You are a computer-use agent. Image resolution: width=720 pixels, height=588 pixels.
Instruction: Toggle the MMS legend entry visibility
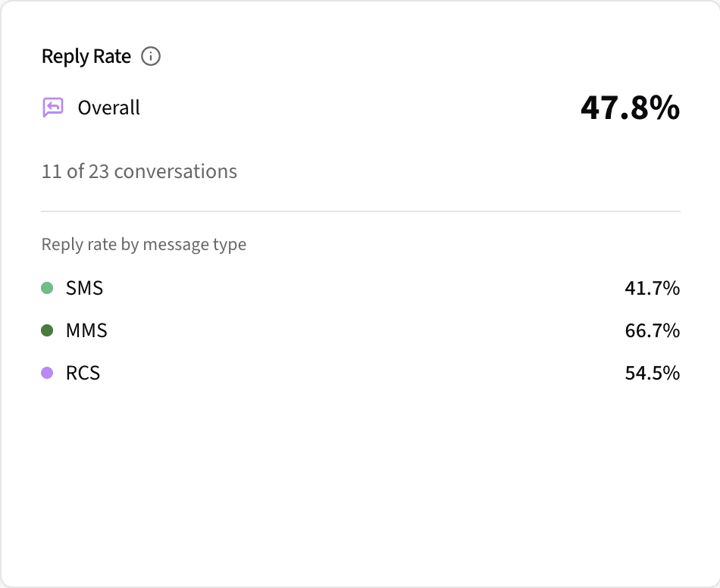pyautogui.click(x=87, y=330)
